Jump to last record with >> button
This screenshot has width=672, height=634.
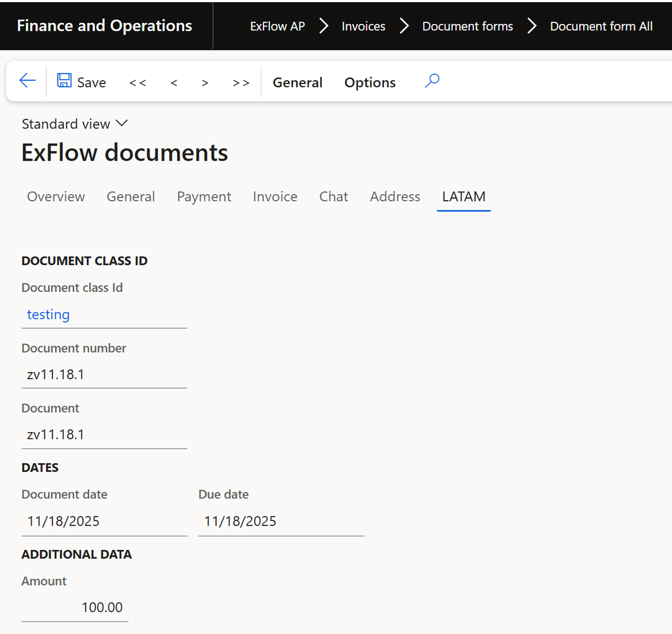click(x=241, y=82)
